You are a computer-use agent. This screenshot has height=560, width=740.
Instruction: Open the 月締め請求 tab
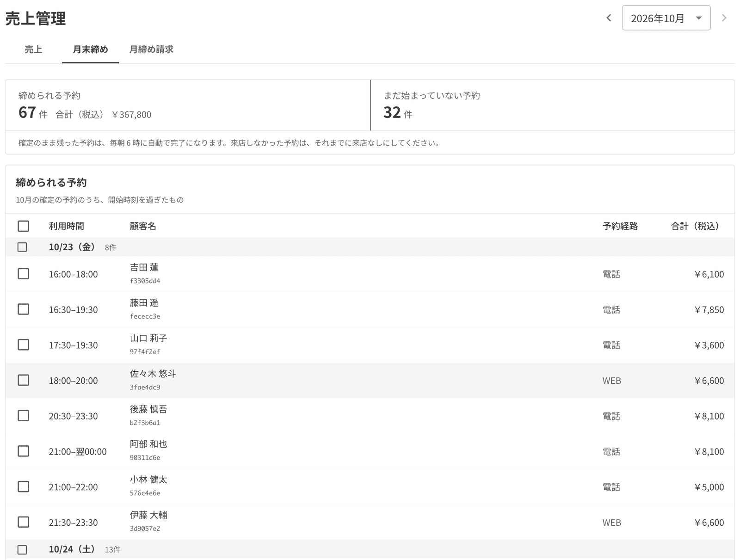pyautogui.click(x=151, y=49)
